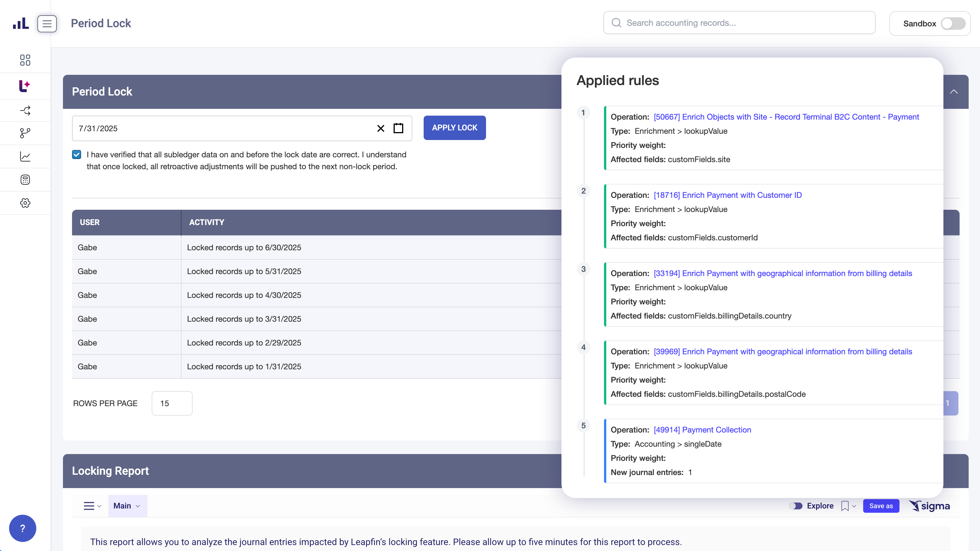Screen dimensions: 980x551
Task: Click the Leapfin sparkle L sidebar icon
Action: pyautogui.click(x=25, y=86)
